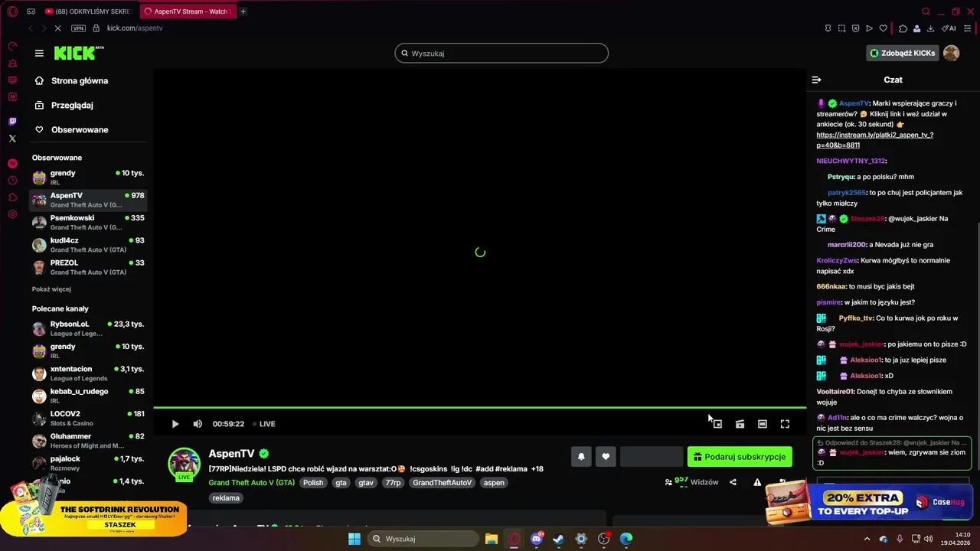
Task: Open Opera AI assistant button
Action: click(x=949, y=28)
